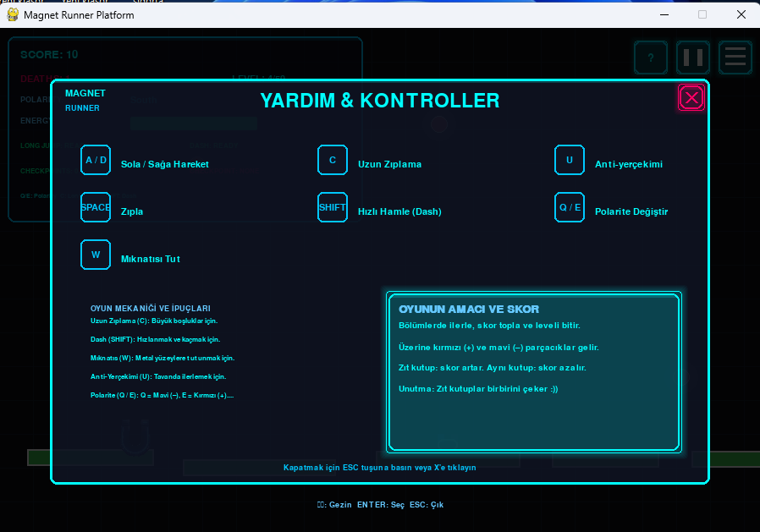Click the Magnet Runner Platform window title bar
Screen dimensions: 760x532
point(339,14)
